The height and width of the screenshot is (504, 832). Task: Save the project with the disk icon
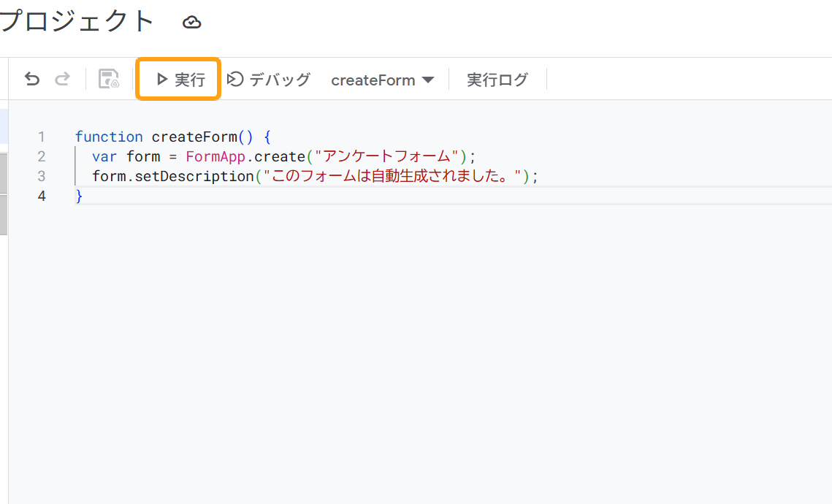[109, 79]
